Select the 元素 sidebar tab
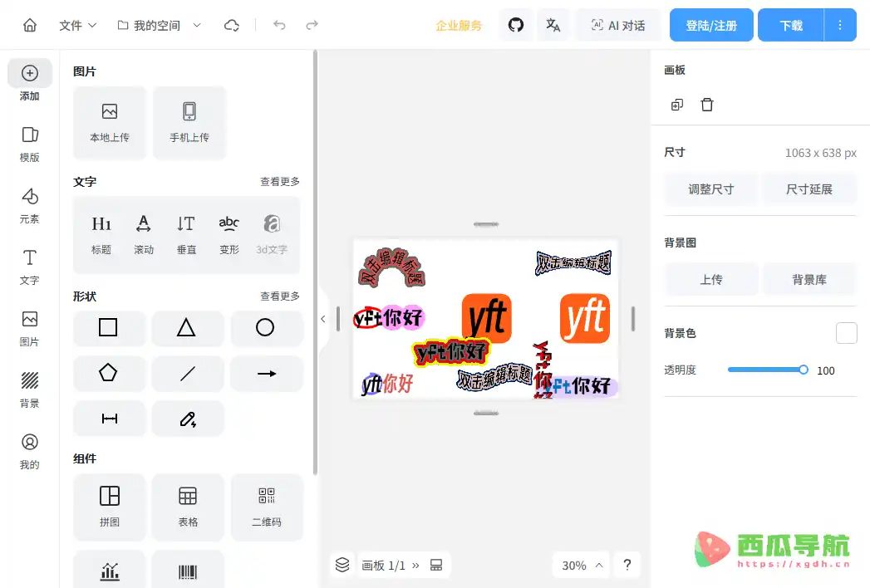The height and width of the screenshot is (588, 870). click(30, 205)
